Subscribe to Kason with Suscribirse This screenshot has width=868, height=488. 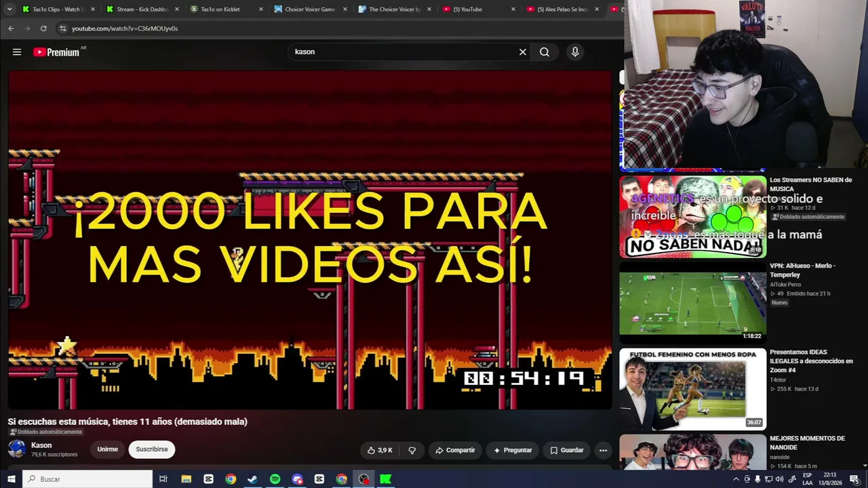tap(152, 449)
